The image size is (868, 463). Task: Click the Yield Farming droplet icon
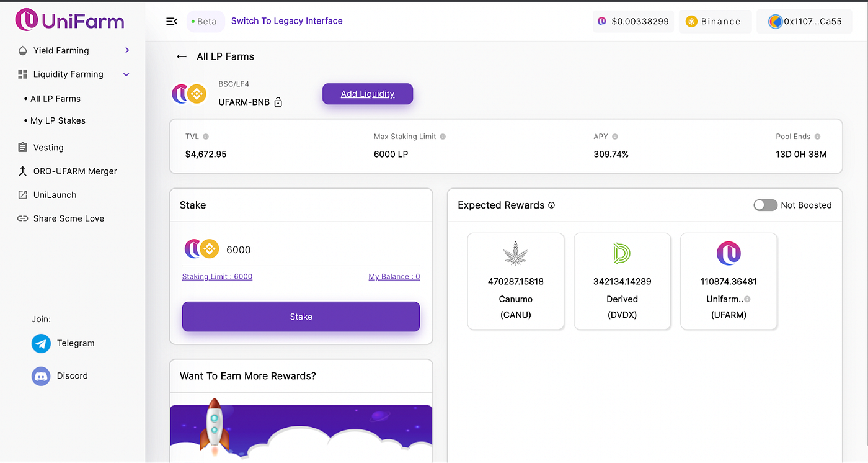22,51
